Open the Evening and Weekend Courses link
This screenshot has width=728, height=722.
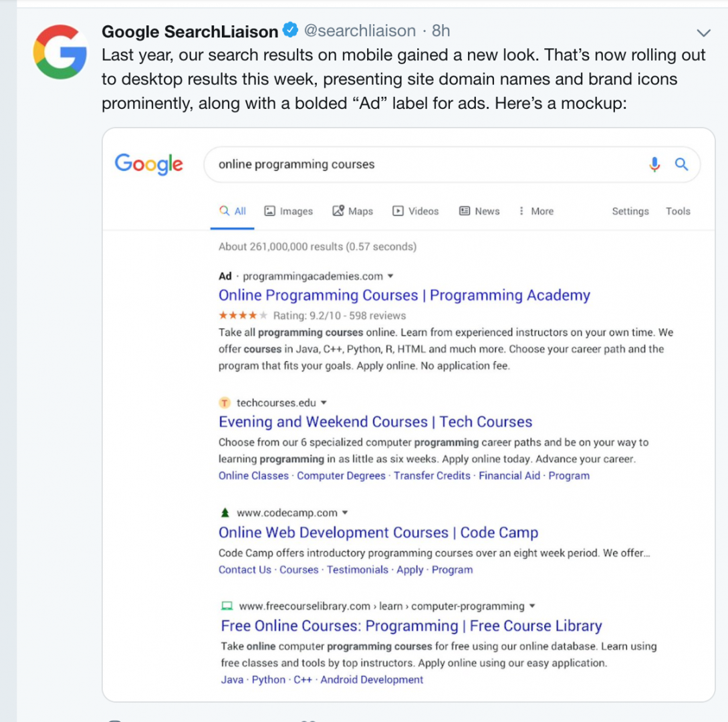pos(375,422)
